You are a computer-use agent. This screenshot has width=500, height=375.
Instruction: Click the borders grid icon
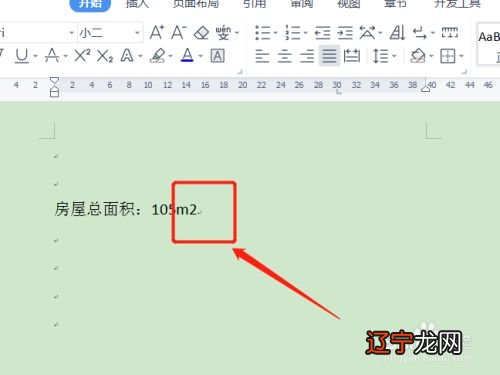coord(448,56)
